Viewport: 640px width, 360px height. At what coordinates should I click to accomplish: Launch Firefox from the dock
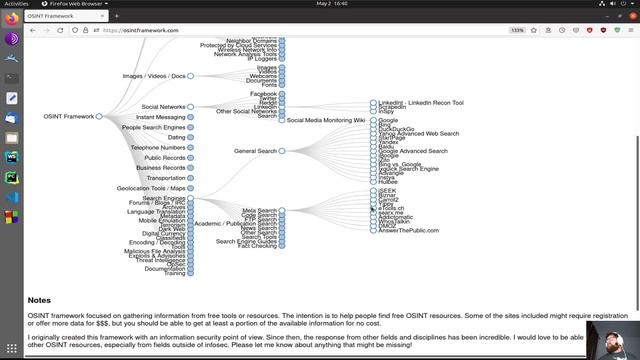click(11, 19)
